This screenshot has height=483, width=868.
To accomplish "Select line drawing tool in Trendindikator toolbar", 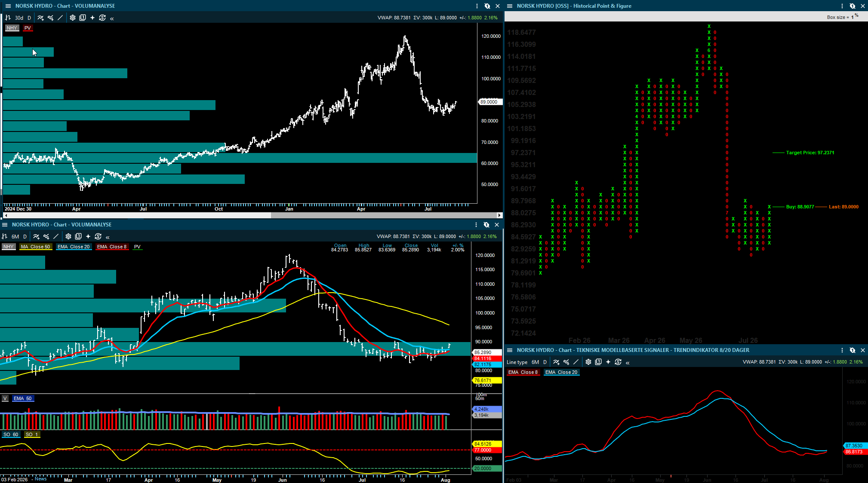I will pos(576,362).
